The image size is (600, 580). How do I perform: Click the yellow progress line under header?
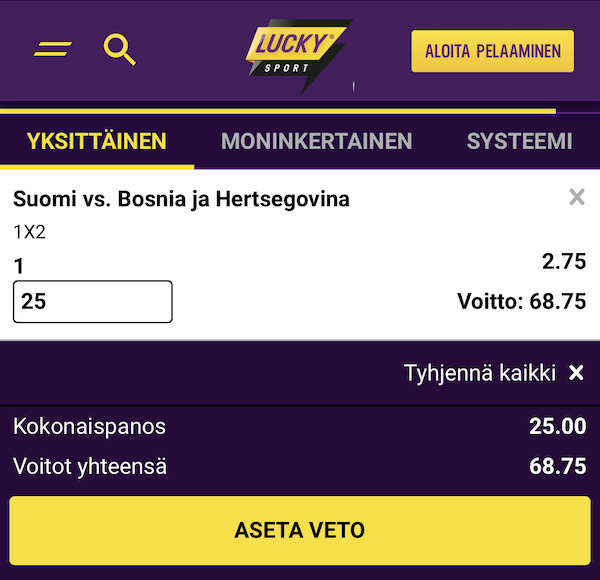[278, 110]
